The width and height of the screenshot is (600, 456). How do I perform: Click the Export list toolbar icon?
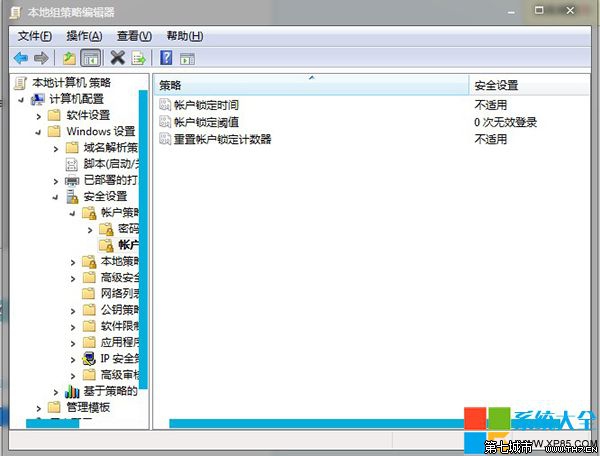click(x=139, y=58)
